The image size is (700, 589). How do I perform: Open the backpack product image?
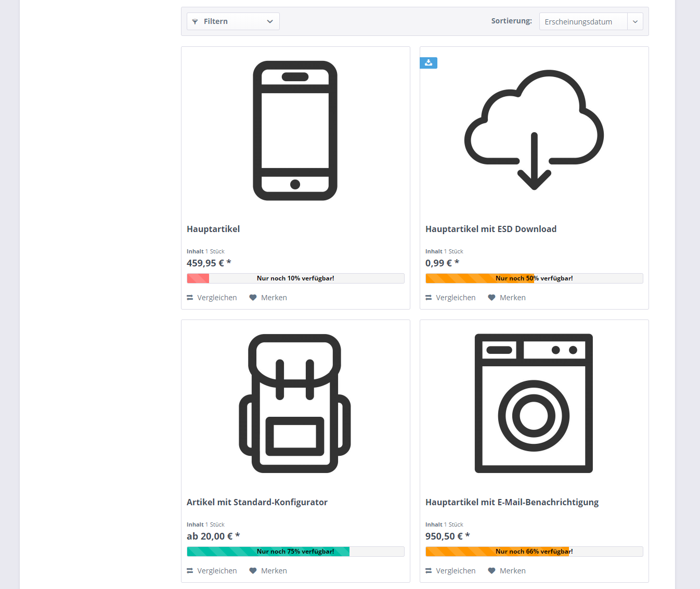coord(295,403)
